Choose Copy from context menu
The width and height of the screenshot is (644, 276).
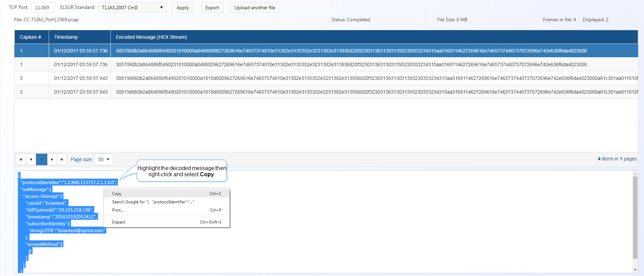[117, 194]
